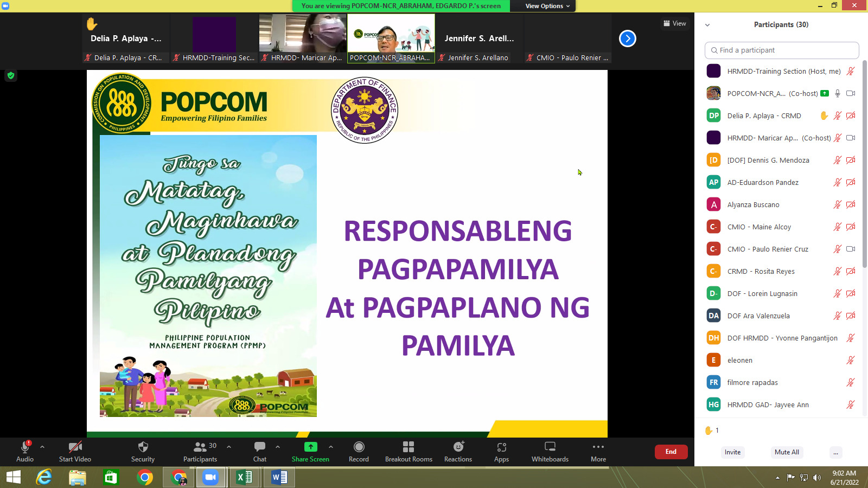Image resolution: width=868 pixels, height=488 pixels.
Task: Click the raised hands count indicator
Action: [x=712, y=431]
